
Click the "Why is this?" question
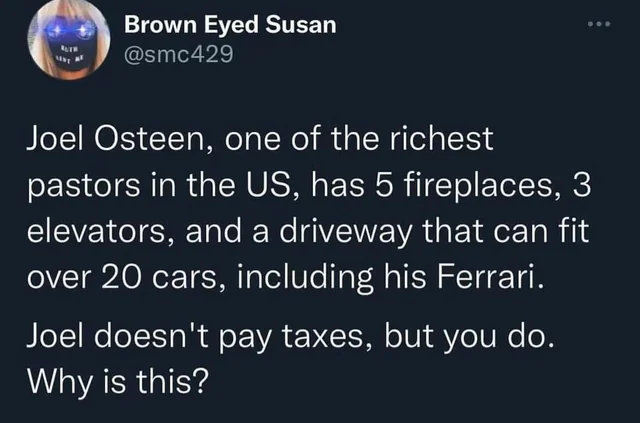[118, 381]
